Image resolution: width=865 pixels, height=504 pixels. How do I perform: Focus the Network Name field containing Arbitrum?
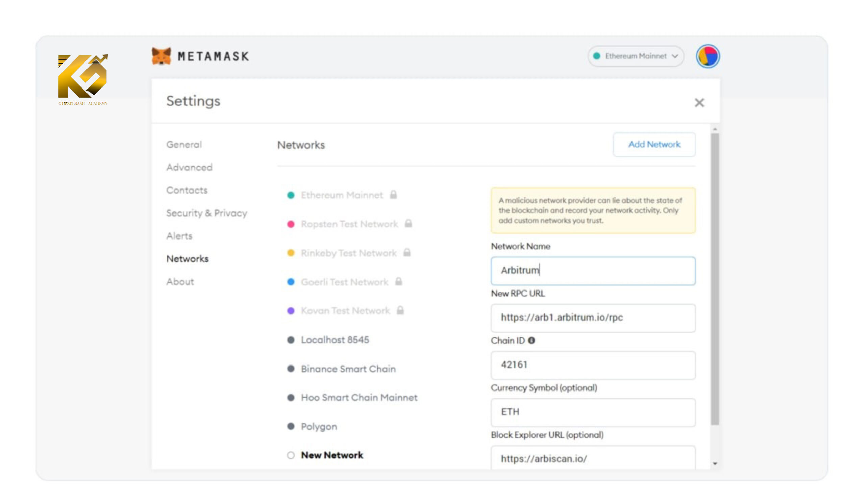(x=593, y=271)
